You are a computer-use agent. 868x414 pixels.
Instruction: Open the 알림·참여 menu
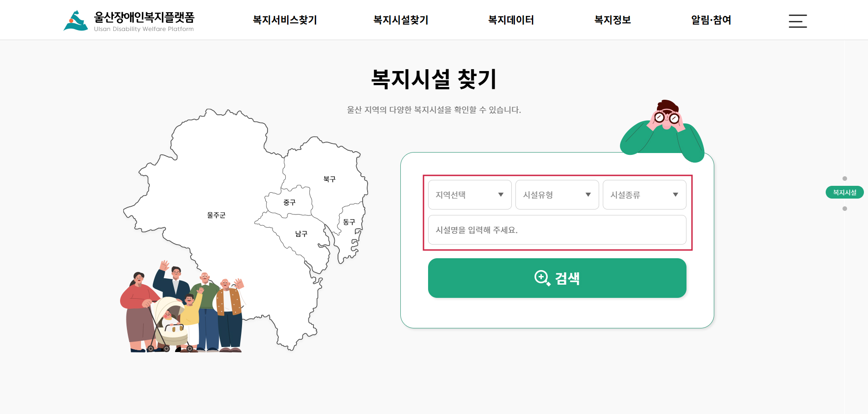(x=711, y=20)
